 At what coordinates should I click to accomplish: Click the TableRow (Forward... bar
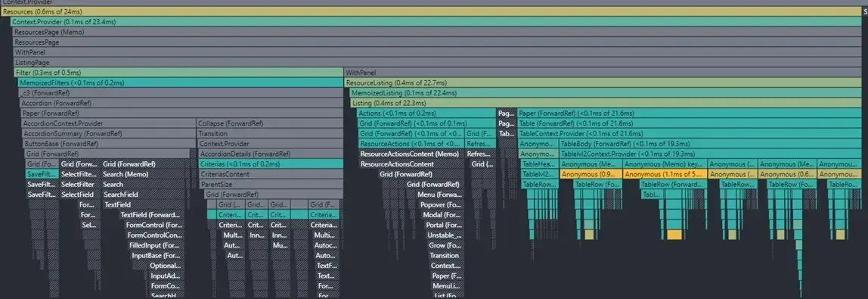tap(673, 185)
